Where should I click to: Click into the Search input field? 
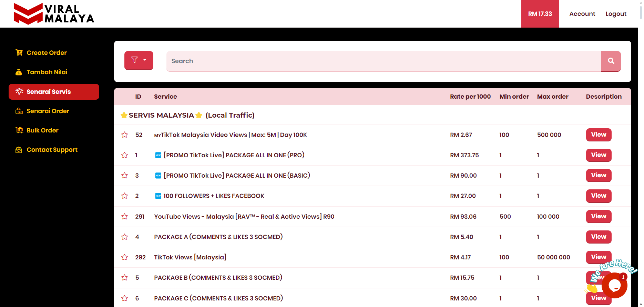pyautogui.click(x=384, y=61)
